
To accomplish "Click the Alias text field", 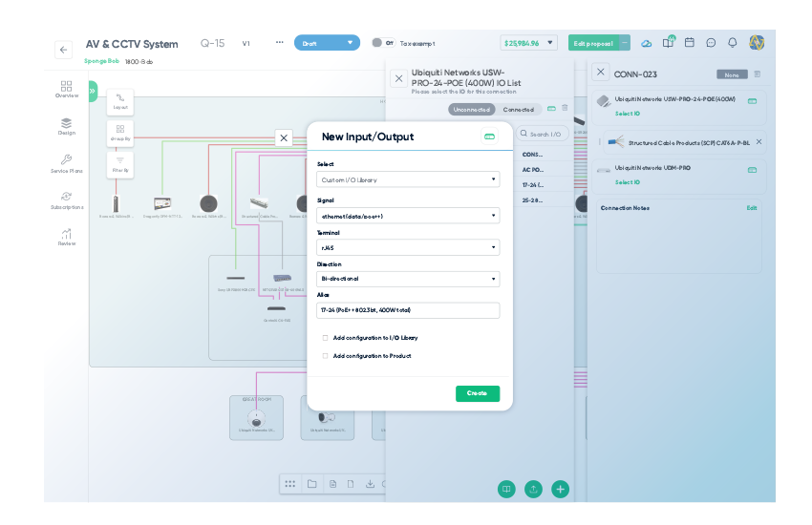I will coord(408,310).
